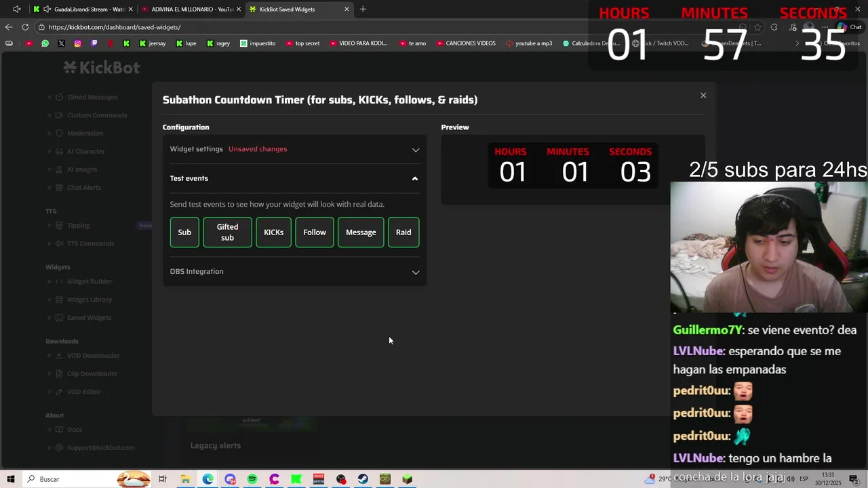Open Steam from the taskbar
Viewport: 868px width, 488px height.
[x=363, y=479]
